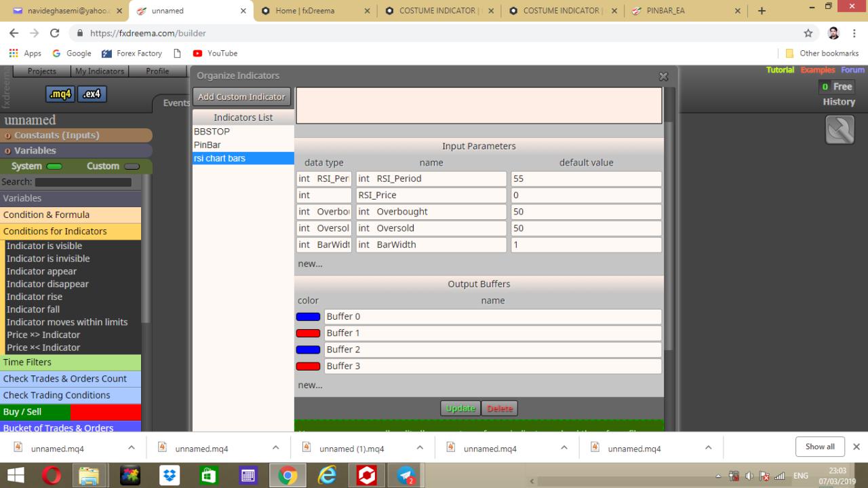Click the green Update button
The width and height of the screenshot is (868, 488).
click(x=460, y=408)
